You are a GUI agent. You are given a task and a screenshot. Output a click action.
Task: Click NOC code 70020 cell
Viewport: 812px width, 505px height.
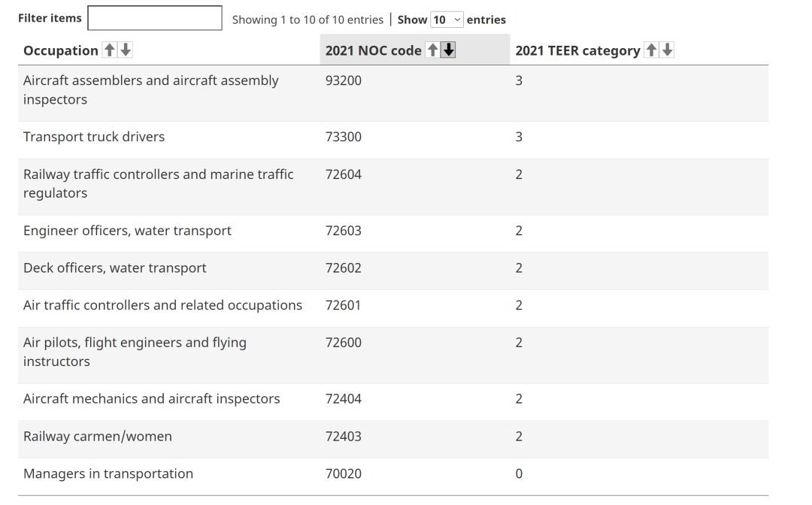click(344, 473)
